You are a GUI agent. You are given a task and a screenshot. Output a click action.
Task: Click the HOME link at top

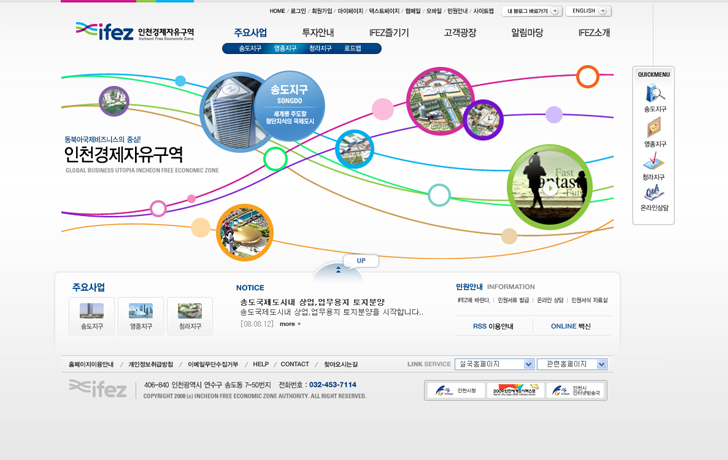[277, 11]
